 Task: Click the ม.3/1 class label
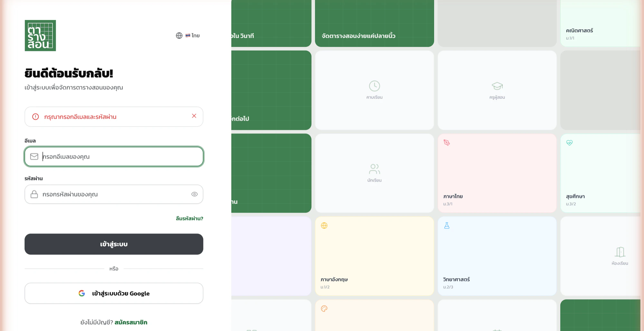click(x=448, y=204)
